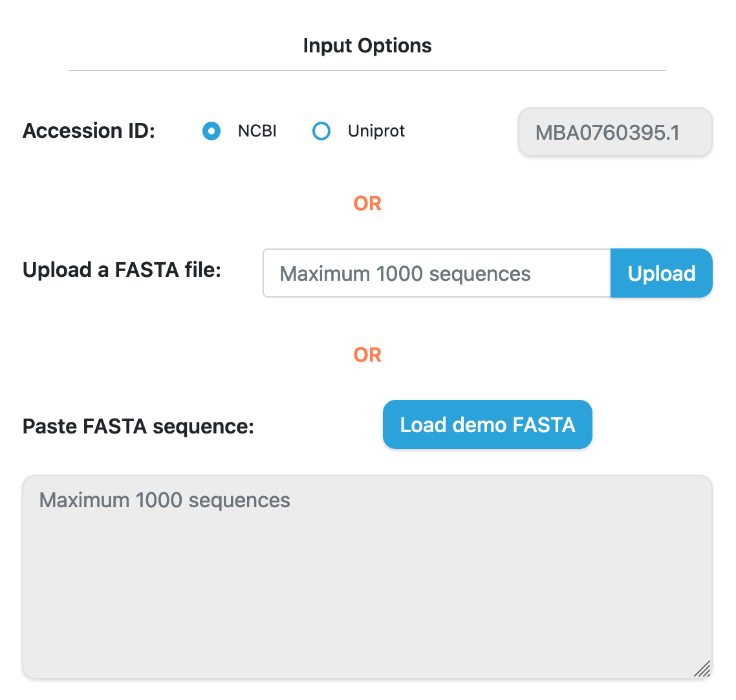Click the FASTA file field beside Upload
The width and height of the screenshot is (736, 700).
[437, 273]
